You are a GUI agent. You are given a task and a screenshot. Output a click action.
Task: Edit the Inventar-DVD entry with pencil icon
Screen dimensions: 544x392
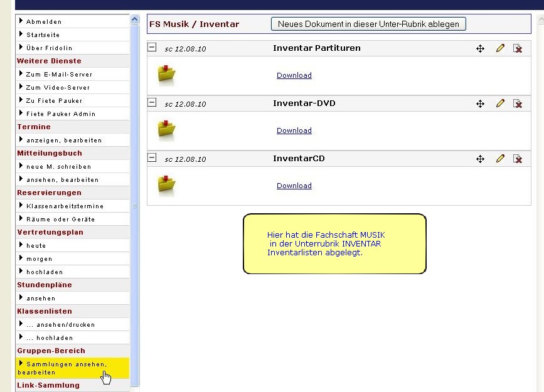pos(500,103)
